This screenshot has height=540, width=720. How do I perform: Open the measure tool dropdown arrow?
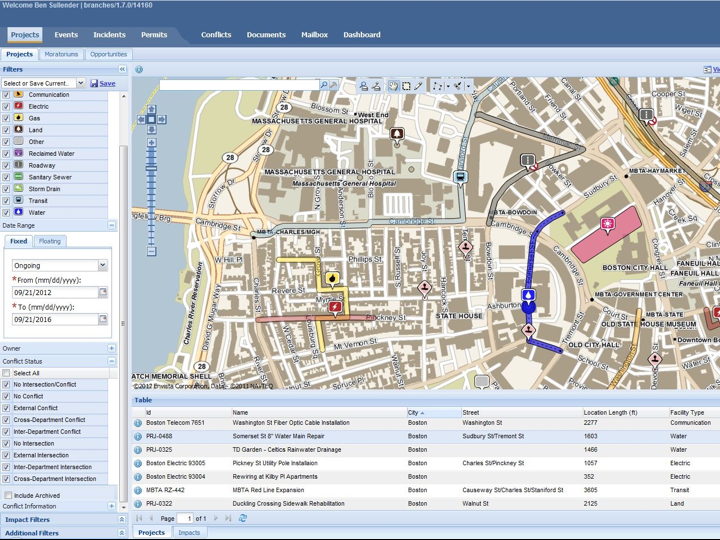pyautogui.click(x=448, y=86)
